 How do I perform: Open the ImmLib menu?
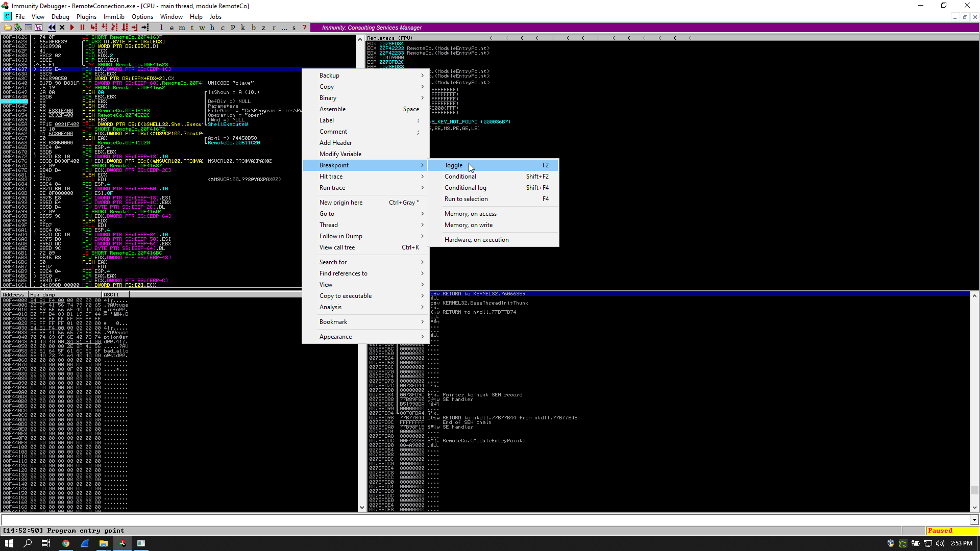click(x=114, y=17)
